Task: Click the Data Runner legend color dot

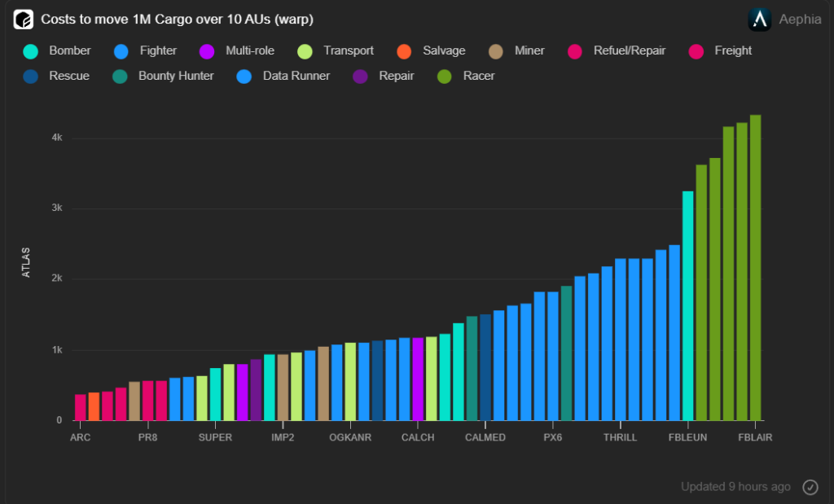Action: [x=244, y=77]
